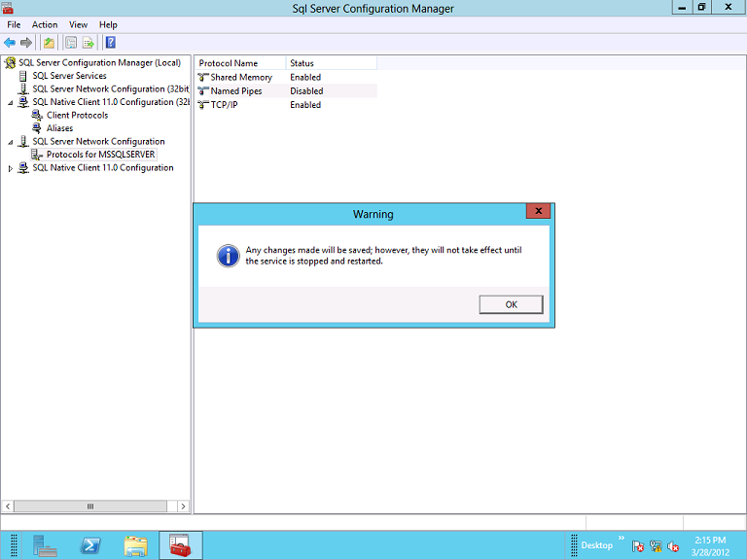Select SQL Server Network Configuration (32bit) tree item
The width and height of the screenshot is (747, 560).
click(x=111, y=89)
